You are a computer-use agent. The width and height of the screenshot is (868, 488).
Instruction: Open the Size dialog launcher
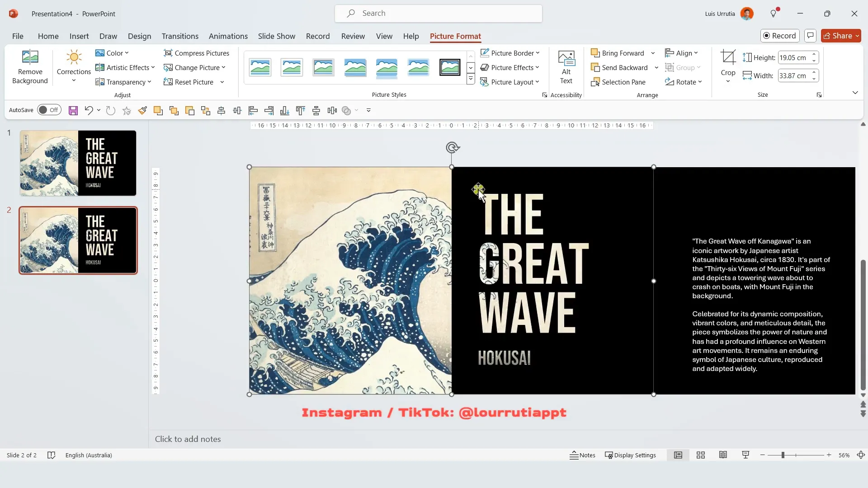[819, 95]
